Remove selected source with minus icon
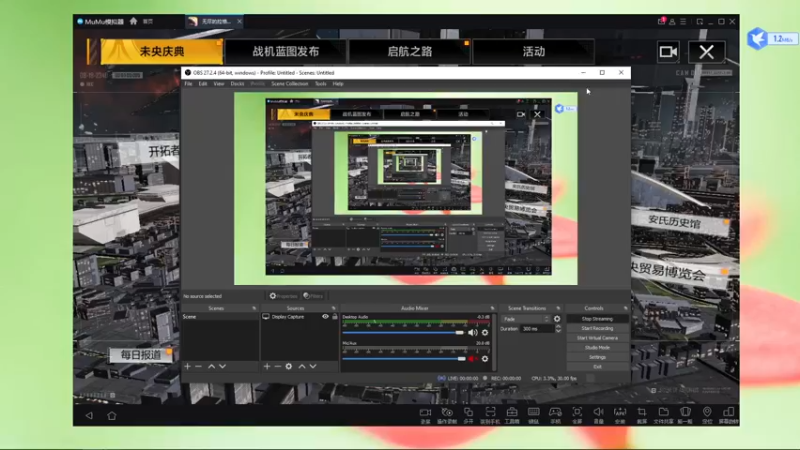This screenshot has height=450, width=800. [x=278, y=366]
